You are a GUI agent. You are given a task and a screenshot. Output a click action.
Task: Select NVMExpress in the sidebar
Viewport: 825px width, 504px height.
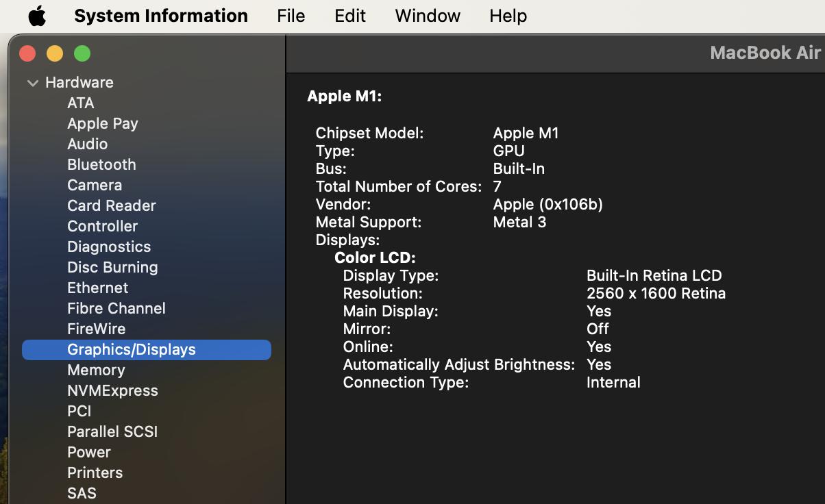tap(112, 390)
